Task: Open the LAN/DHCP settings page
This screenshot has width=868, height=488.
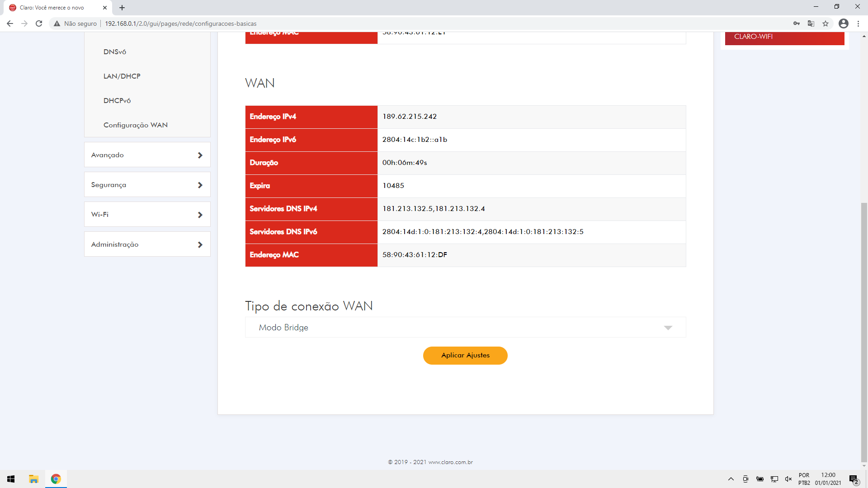Action: [122, 76]
